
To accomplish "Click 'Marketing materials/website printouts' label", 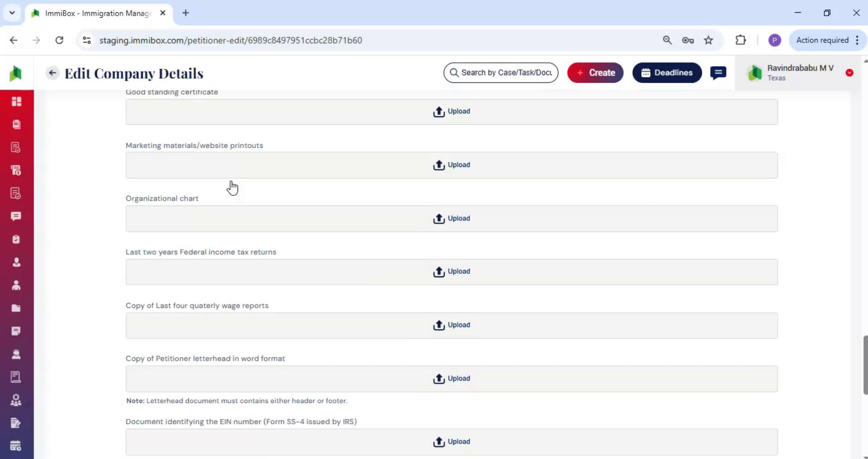I will (194, 145).
